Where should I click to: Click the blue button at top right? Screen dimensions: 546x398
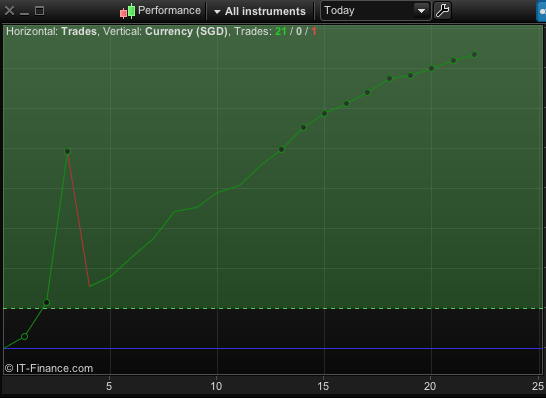pyautogui.click(x=541, y=11)
